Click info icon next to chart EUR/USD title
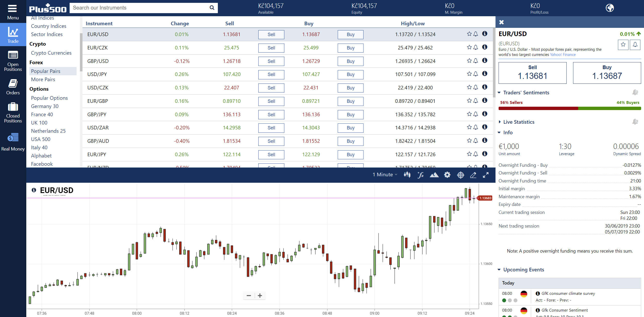 click(x=34, y=190)
